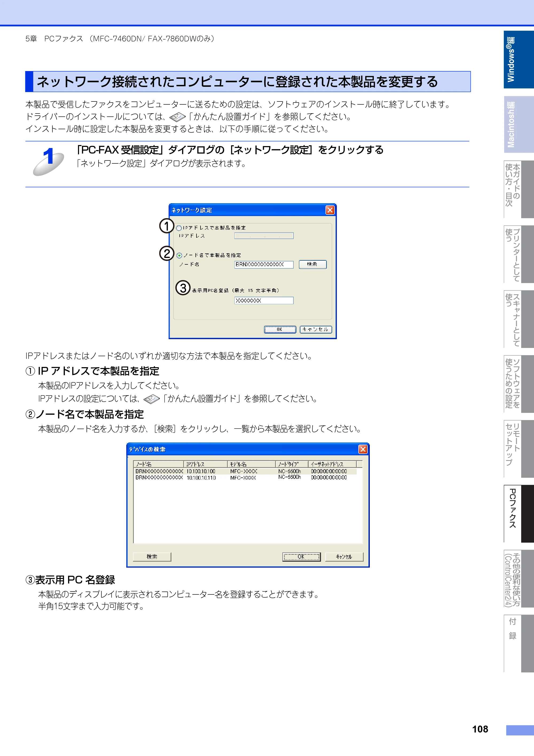This screenshot has height=756, width=534.
Task: Select device row with IP 10.100.10.110
Action: tap(245, 477)
